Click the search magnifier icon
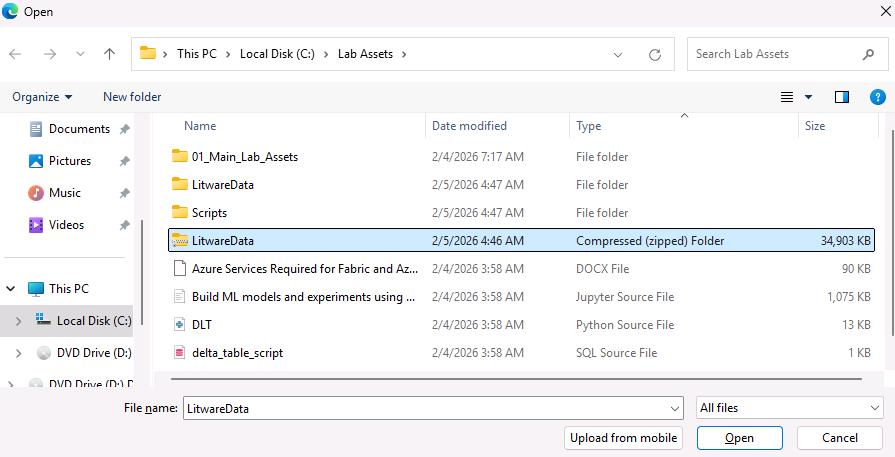This screenshot has width=895, height=457. [868, 54]
